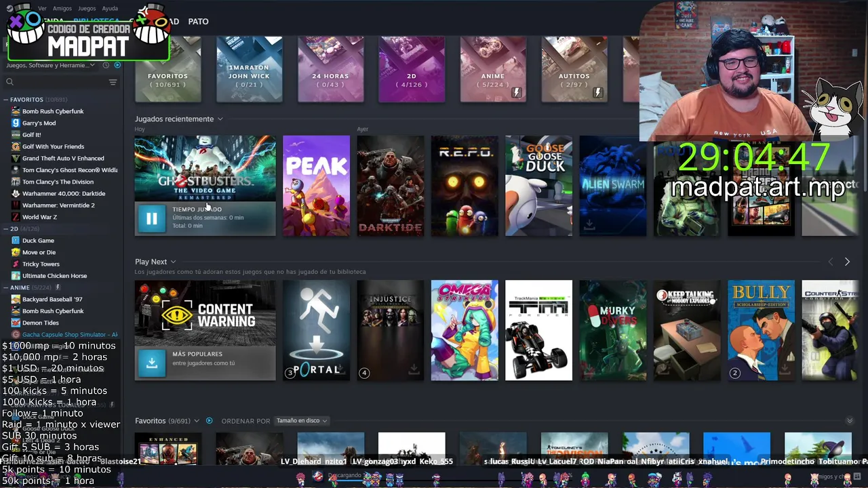The height and width of the screenshot is (488, 868).
Task: Open Ghostbusters The Video Game Remastered
Action: [x=205, y=168]
